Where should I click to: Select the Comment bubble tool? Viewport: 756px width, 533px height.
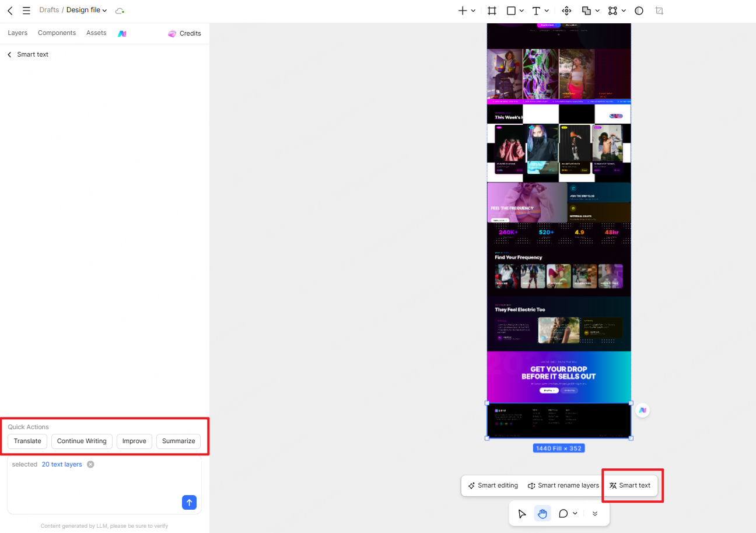pos(563,514)
